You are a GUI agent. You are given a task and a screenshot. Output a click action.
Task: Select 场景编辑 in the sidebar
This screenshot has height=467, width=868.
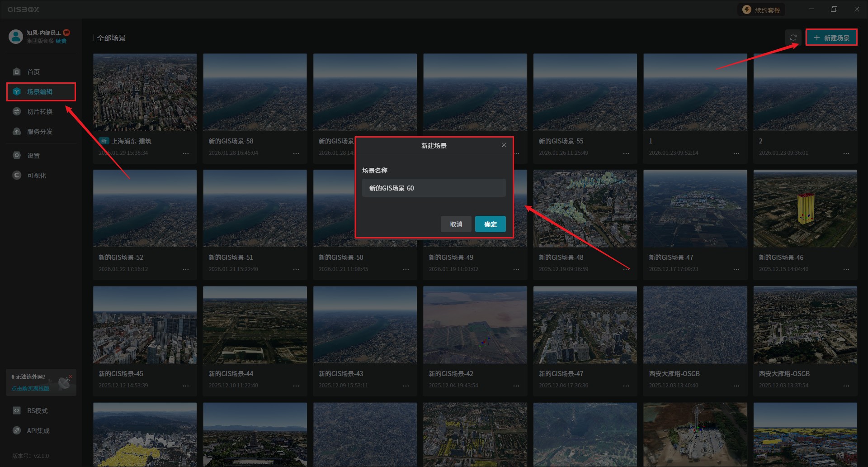click(x=40, y=92)
